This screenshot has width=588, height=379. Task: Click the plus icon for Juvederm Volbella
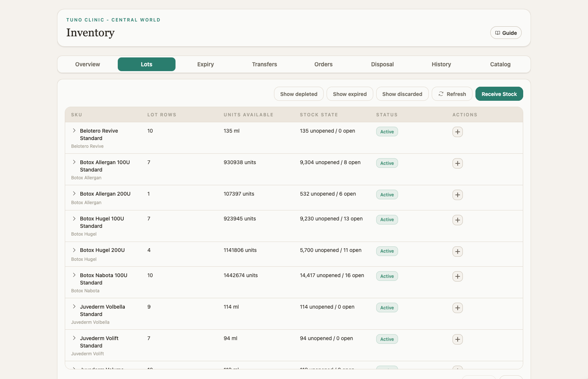click(458, 308)
